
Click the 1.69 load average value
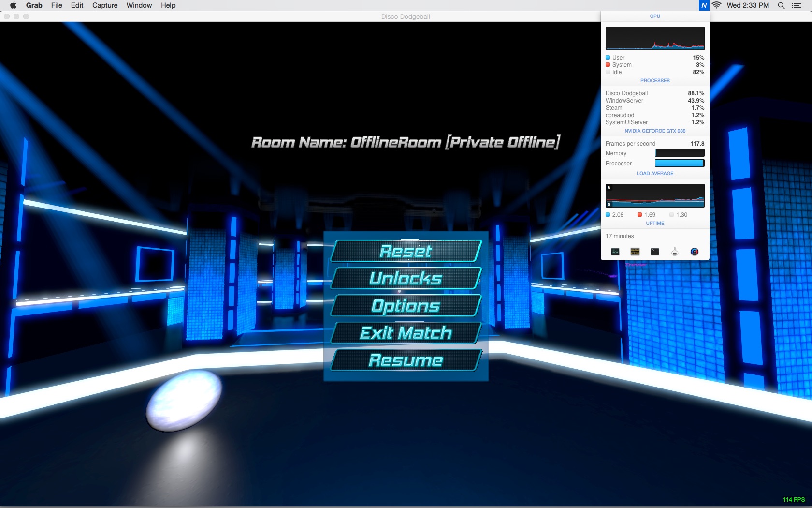(650, 215)
